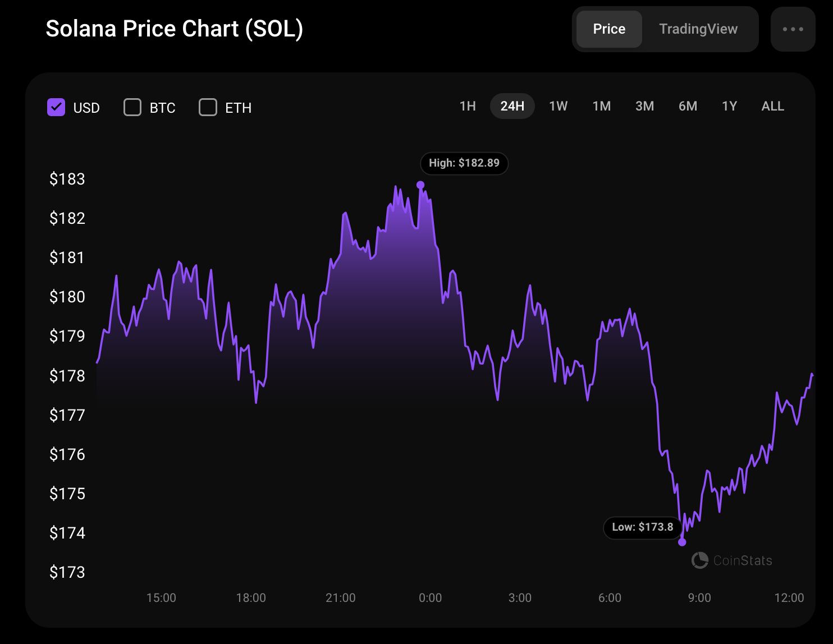Choose the 1W time range
Image resolution: width=833 pixels, height=644 pixels.
tap(558, 106)
